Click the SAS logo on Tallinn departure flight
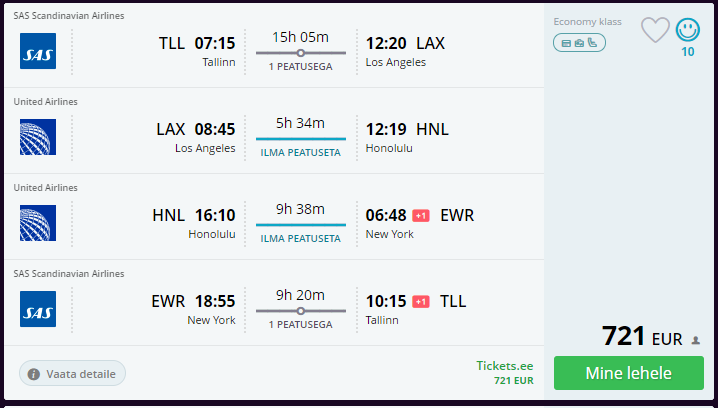This screenshot has width=718, height=408. pos(38,51)
